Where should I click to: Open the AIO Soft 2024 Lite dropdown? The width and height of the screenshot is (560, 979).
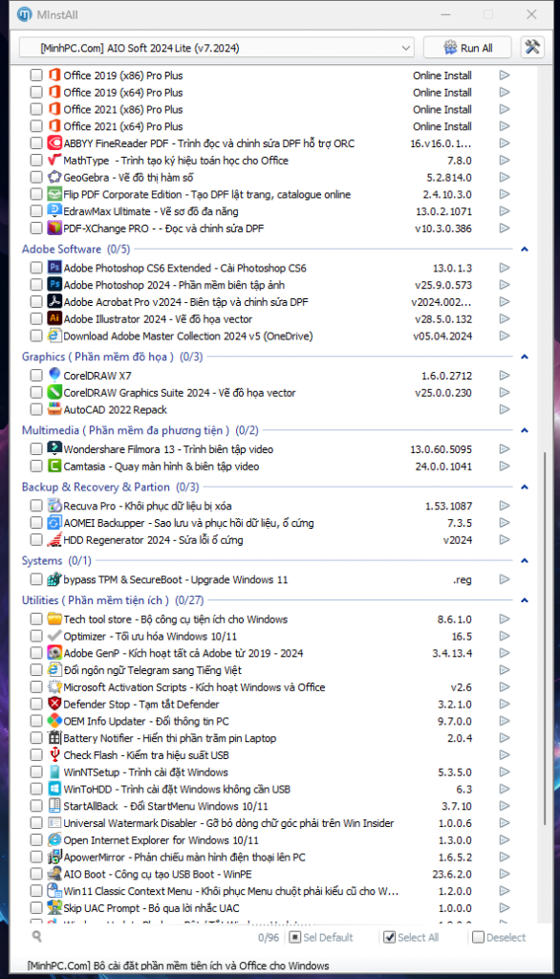tap(217, 48)
